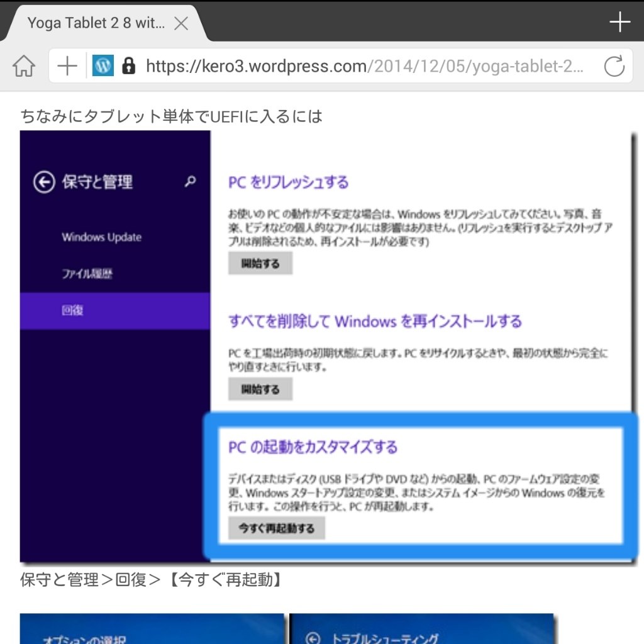Go to the browser home page
Screen dimensions: 644x644
point(24,65)
